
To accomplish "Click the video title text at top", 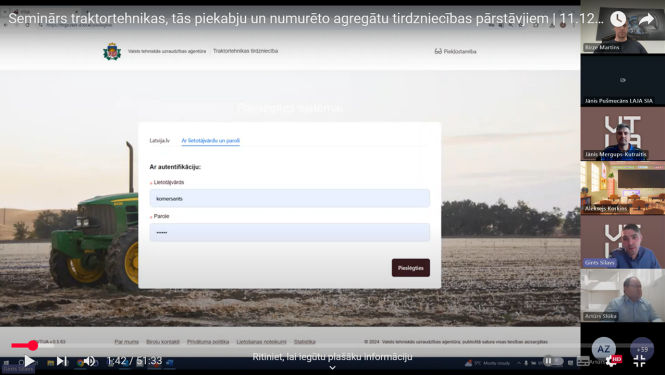I will pos(306,19).
